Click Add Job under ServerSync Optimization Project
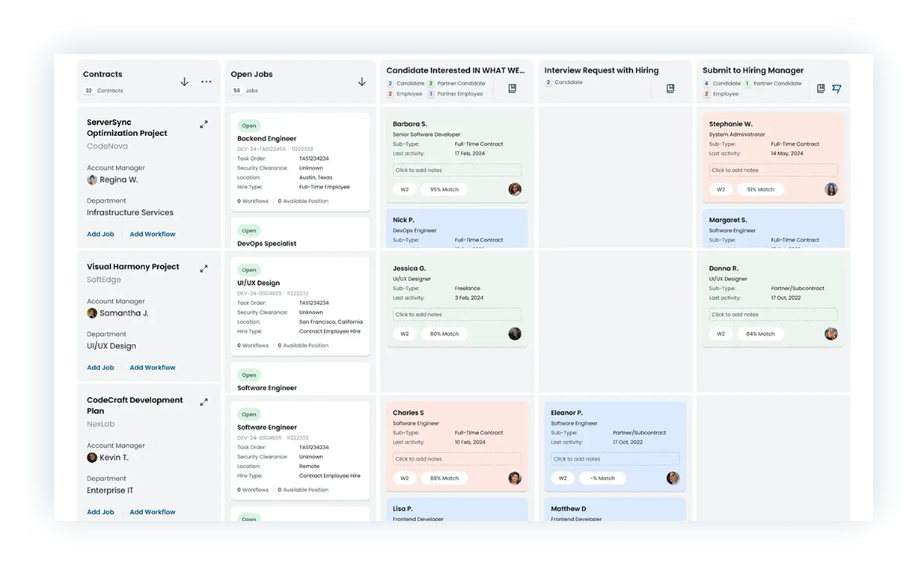Image resolution: width=924 pixels, height=569 pixels. tap(100, 234)
